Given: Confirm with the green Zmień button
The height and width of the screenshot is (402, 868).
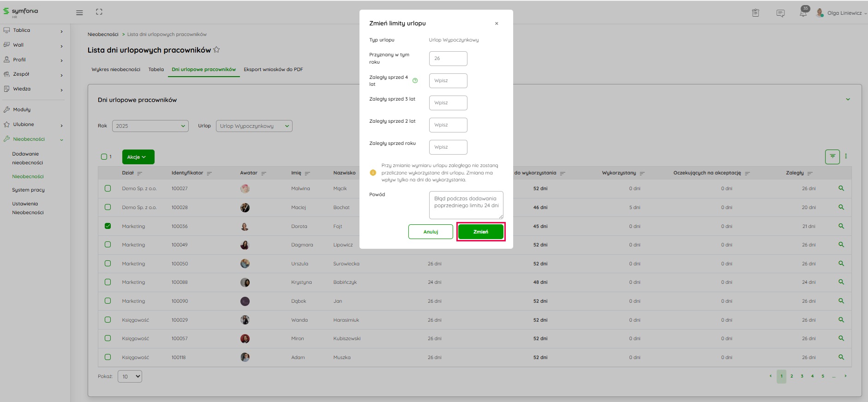Looking at the screenshot, I should [x=480, y=232].
